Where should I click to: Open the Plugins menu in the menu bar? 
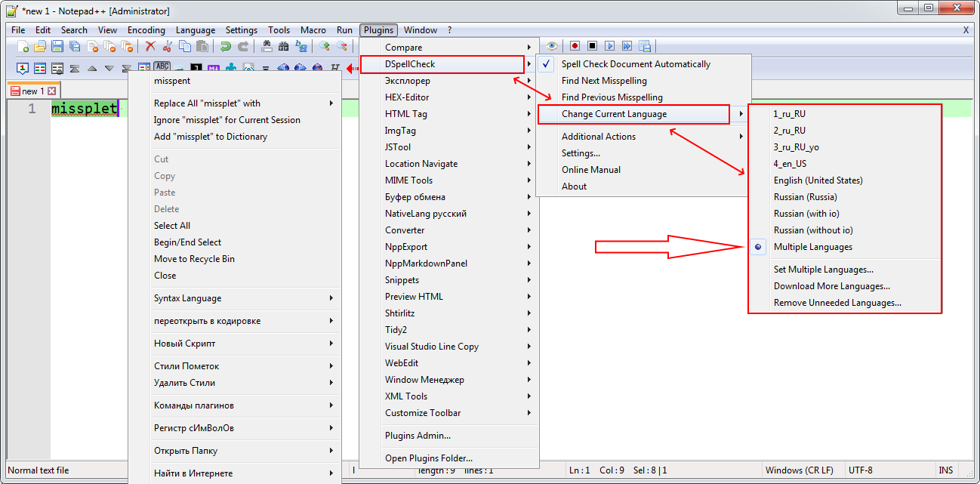point(378,30)
